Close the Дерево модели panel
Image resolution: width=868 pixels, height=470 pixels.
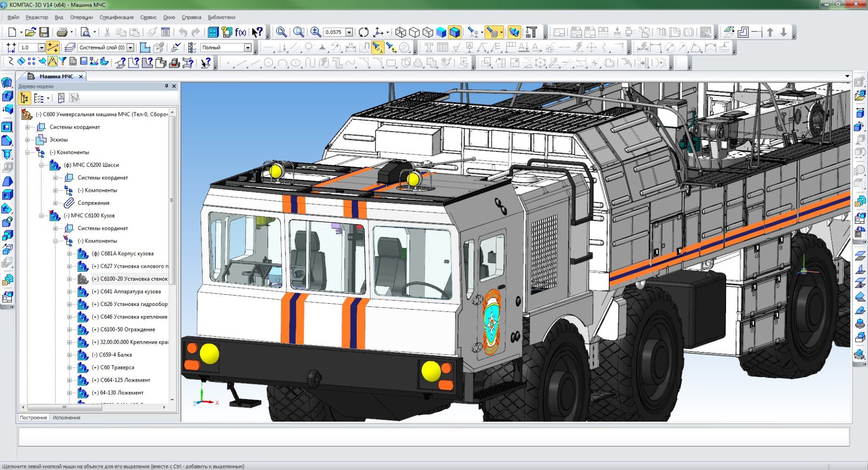click(174, 86)
